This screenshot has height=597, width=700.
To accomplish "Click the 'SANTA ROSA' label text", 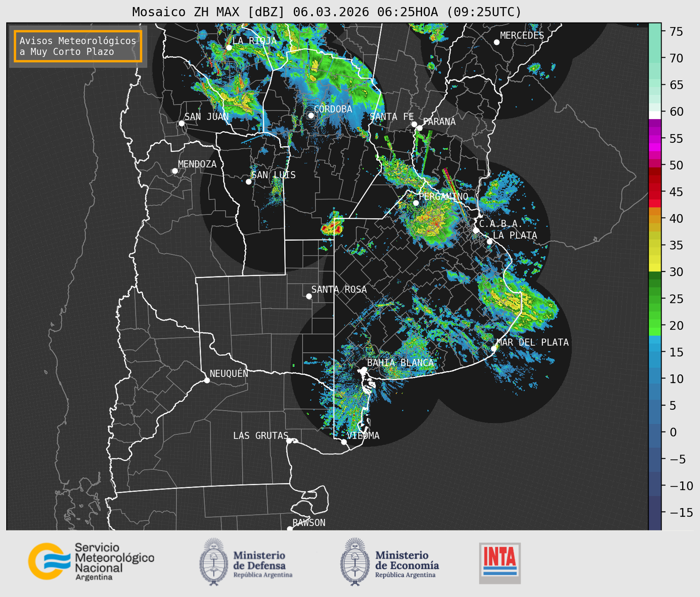I will (x=339, y=289).
